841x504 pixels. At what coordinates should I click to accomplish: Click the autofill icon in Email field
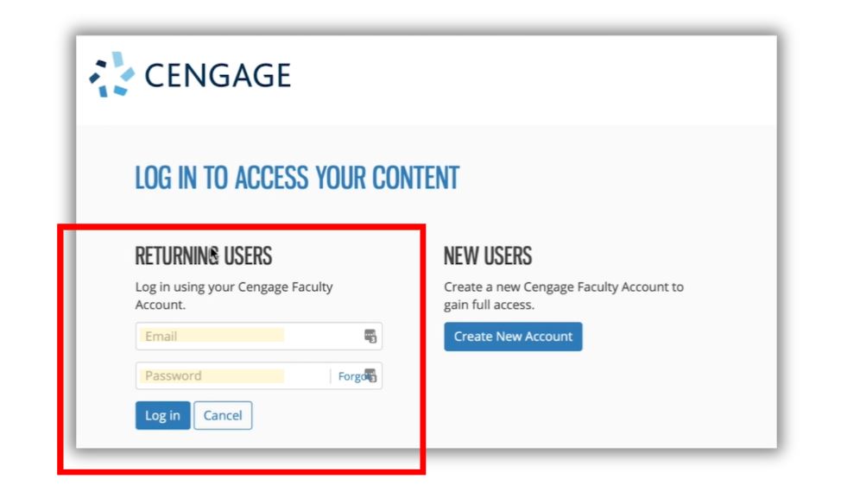[x=370, y=337]
